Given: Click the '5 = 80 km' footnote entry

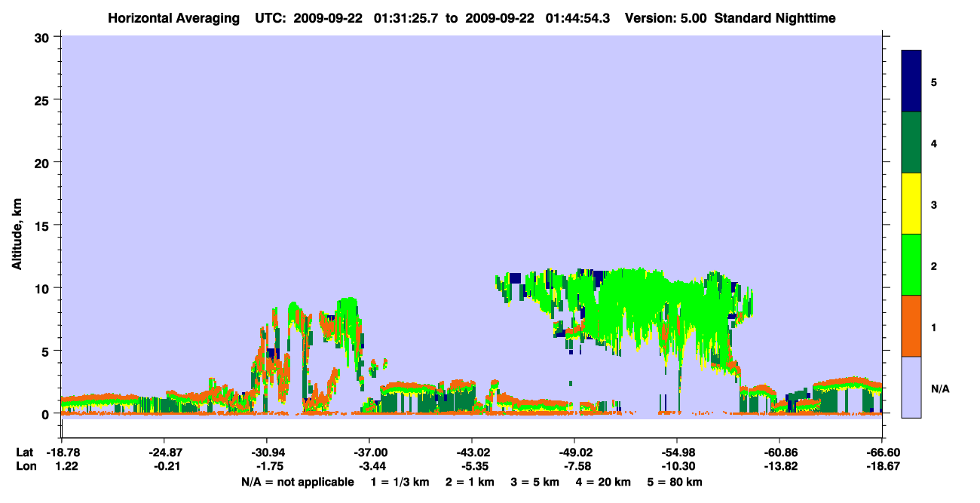Looking at the screenshot, I should click(675, 482).
